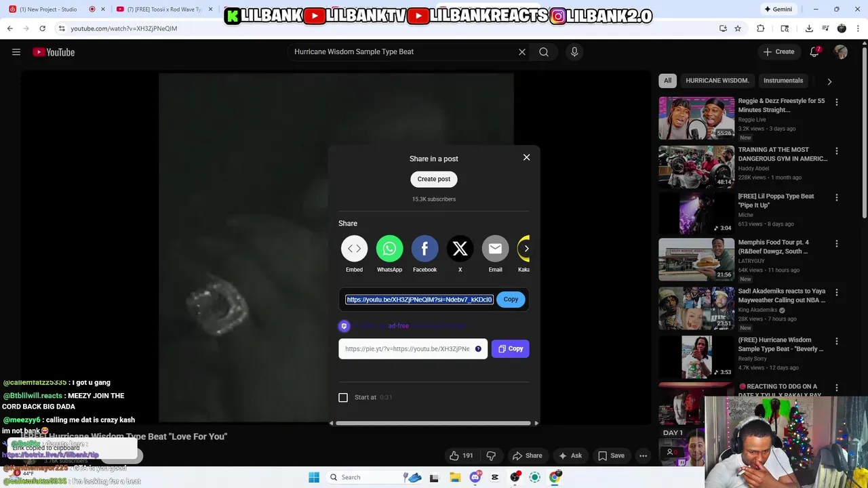868x488 pixels.
Task: Run search with the magnifier button
Action: click(x=544, y=52)
